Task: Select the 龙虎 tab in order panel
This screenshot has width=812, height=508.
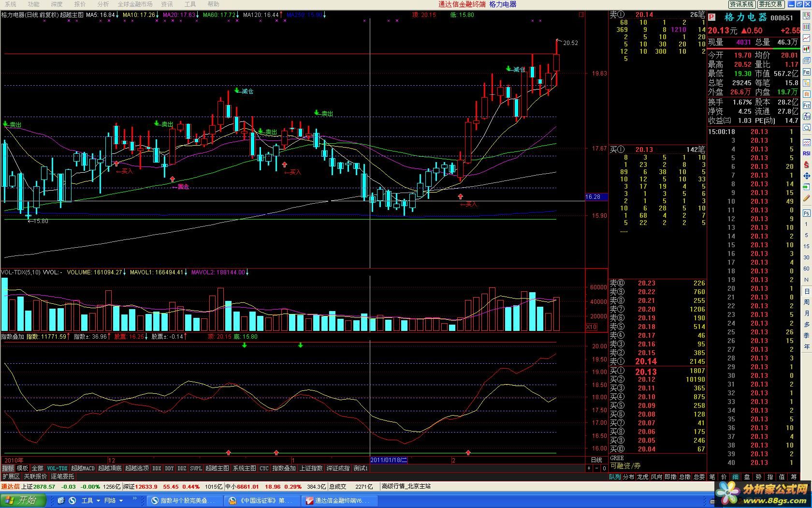Action: (642, 477)
